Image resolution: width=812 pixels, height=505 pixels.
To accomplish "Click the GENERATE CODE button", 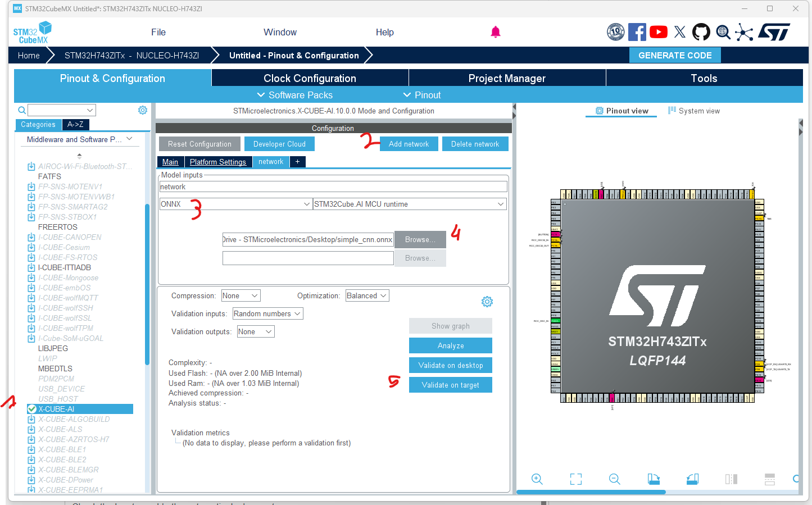I will click(674, 55).
